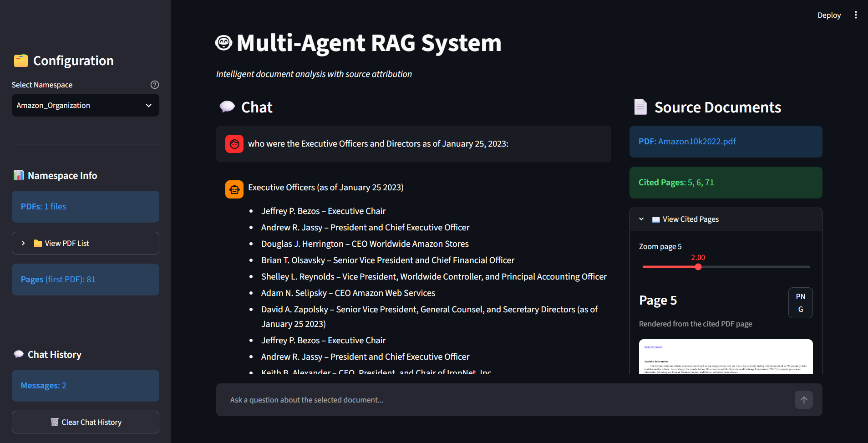Click the Table of Contents link in the rendered page

pos(653,347)
